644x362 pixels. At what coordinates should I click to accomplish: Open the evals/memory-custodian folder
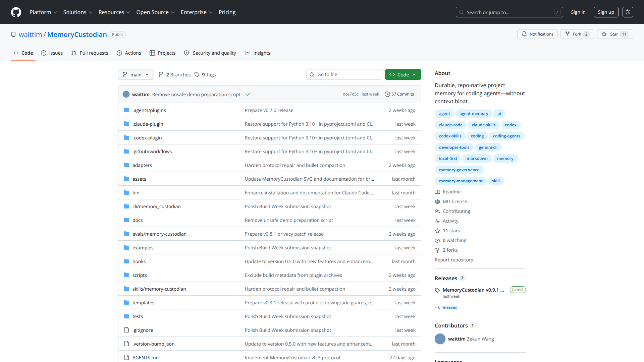pos(159,234)
